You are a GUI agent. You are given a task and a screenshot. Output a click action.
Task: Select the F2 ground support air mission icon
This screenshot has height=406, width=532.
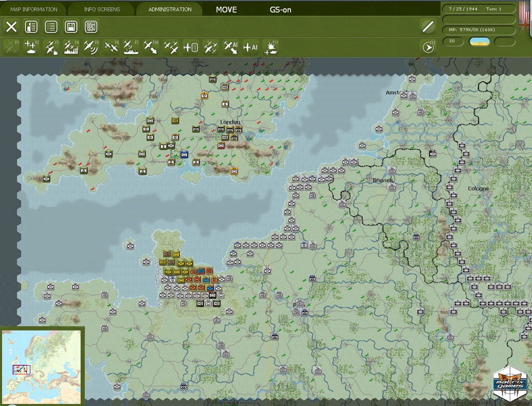pos(32,47)
